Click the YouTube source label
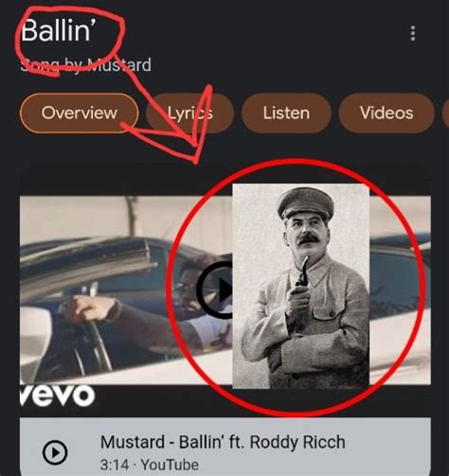The height and width of the screenshot is (476, 449). pos(170,465)
